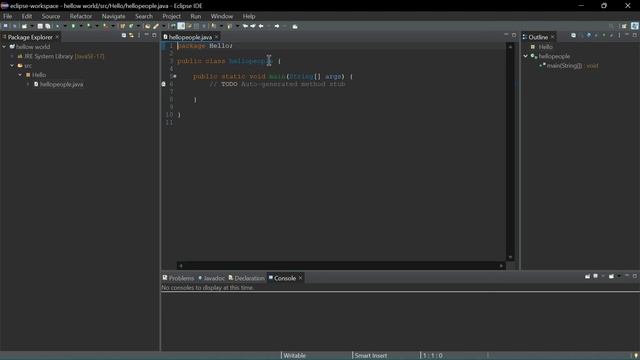The width and height of the screenshot is (640, 360).
Task: Close the Outline view
Action: [x=553, y=37]
